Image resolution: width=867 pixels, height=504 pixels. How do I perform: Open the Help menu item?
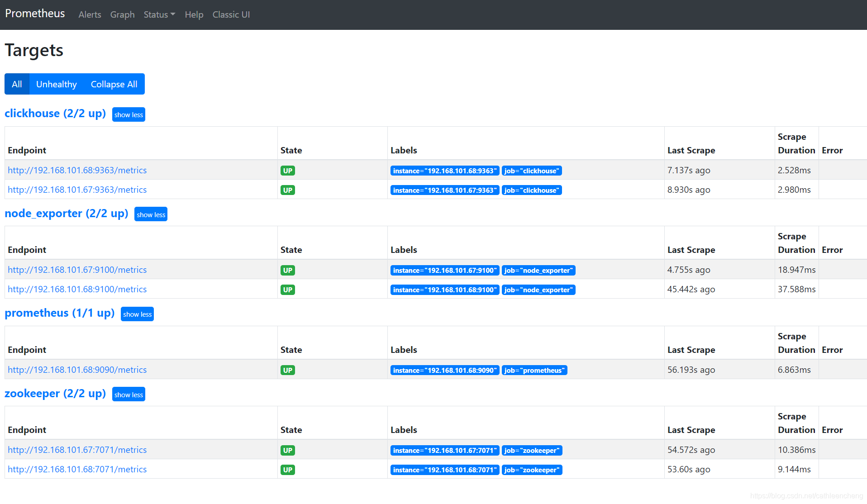[194, 14]
